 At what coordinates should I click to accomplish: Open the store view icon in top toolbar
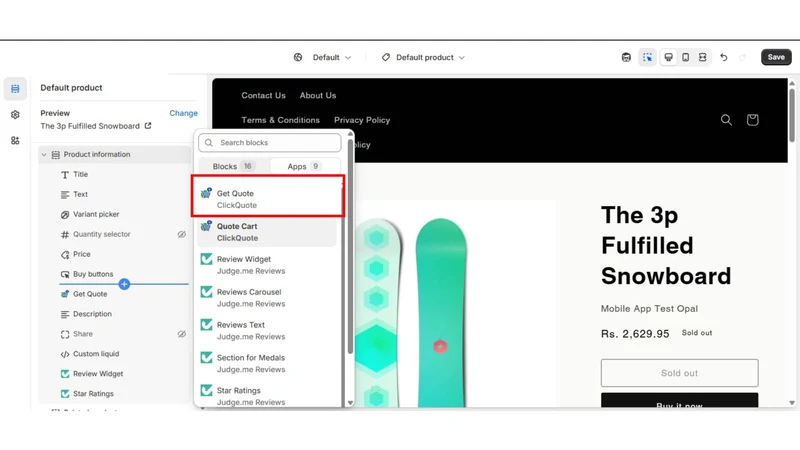point(626,57)
